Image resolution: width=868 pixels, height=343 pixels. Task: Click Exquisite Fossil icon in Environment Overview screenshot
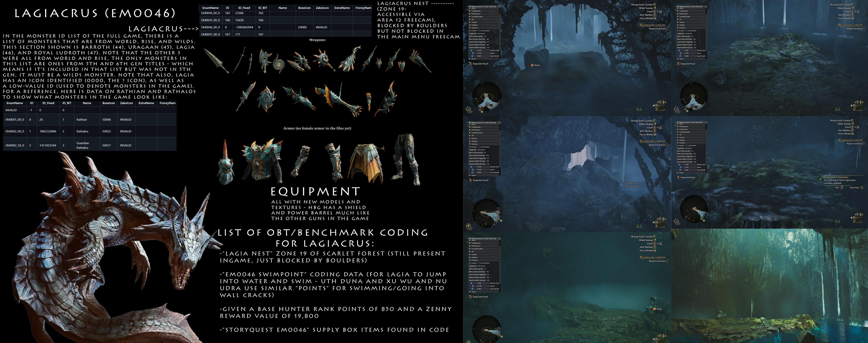(x=678, y=177)
